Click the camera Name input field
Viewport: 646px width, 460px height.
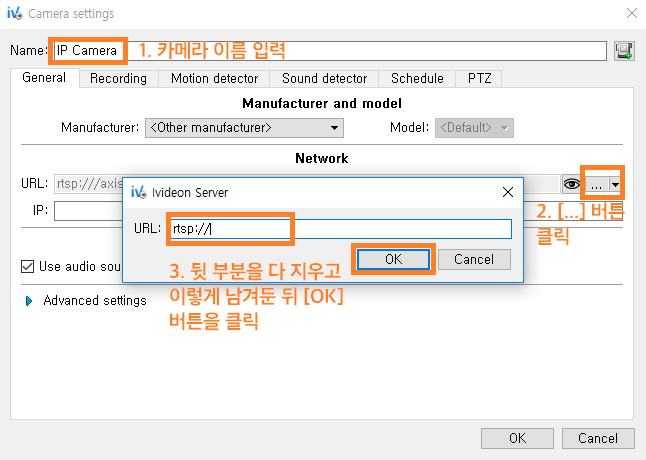330,51
